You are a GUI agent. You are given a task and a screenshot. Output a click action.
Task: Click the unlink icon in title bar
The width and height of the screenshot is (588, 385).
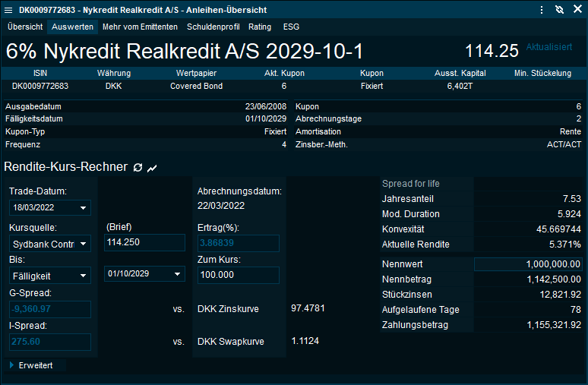(x=559, y=9)
